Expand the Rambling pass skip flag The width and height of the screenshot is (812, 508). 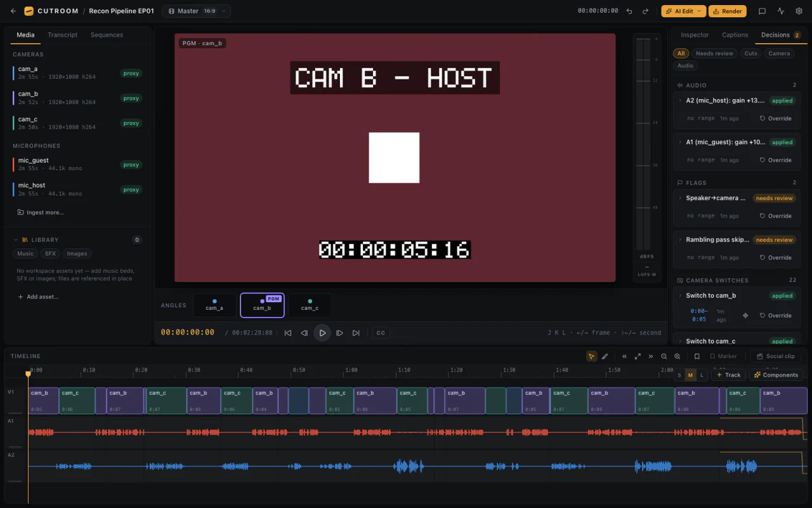click(681, 240)
